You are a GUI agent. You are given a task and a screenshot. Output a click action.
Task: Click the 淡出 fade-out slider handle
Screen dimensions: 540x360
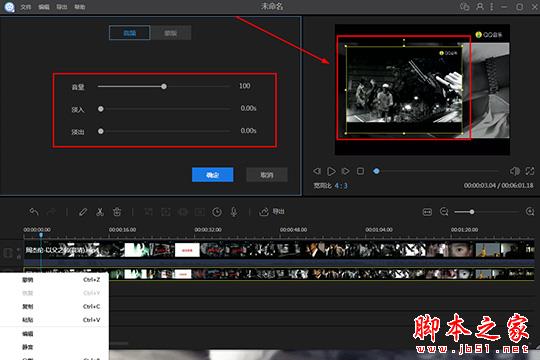pos(101,131)
